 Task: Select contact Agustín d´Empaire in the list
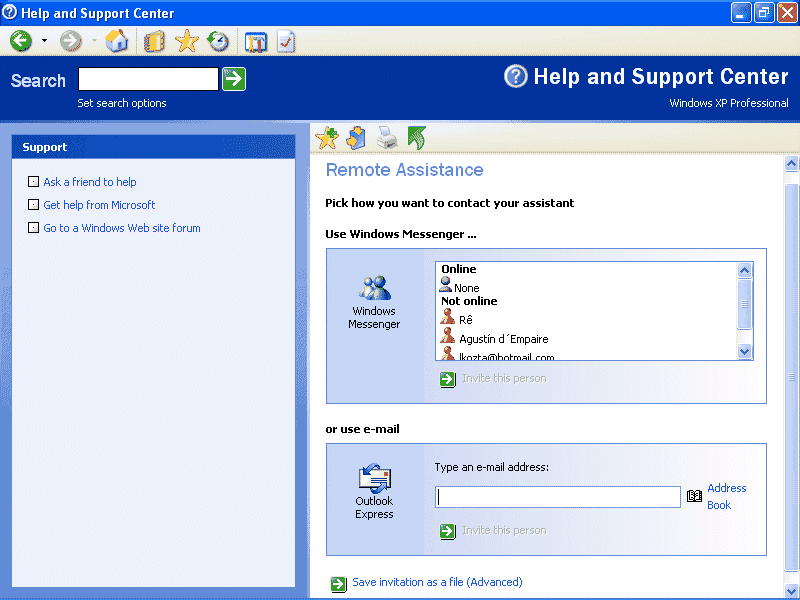point(503,339)
